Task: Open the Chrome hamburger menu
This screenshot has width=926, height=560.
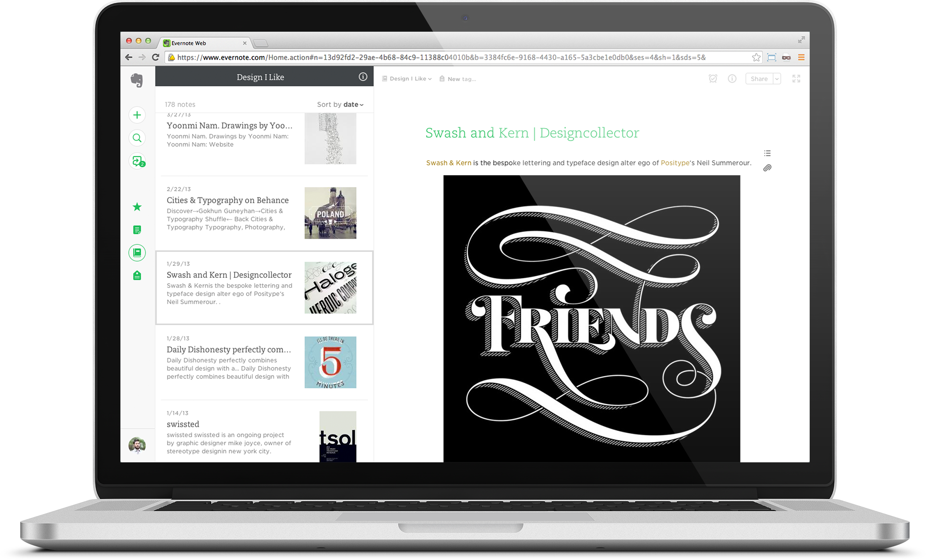Action: pos(801,57)
